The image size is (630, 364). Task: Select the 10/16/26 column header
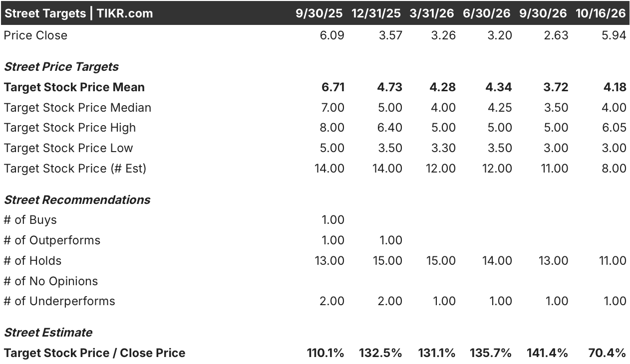pos(601,13)
